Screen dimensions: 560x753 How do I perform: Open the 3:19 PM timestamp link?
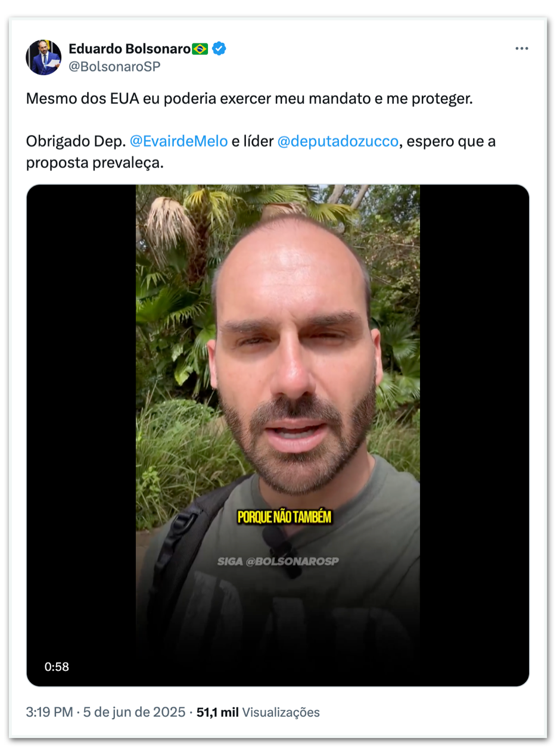(x=50, y=712)
